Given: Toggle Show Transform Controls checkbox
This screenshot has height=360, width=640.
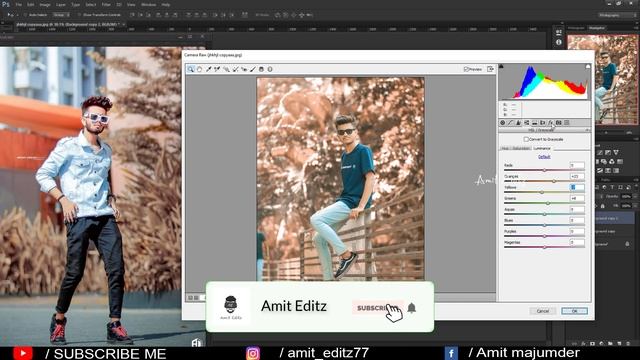Looking at the screenshot, I should coord(79,15).
